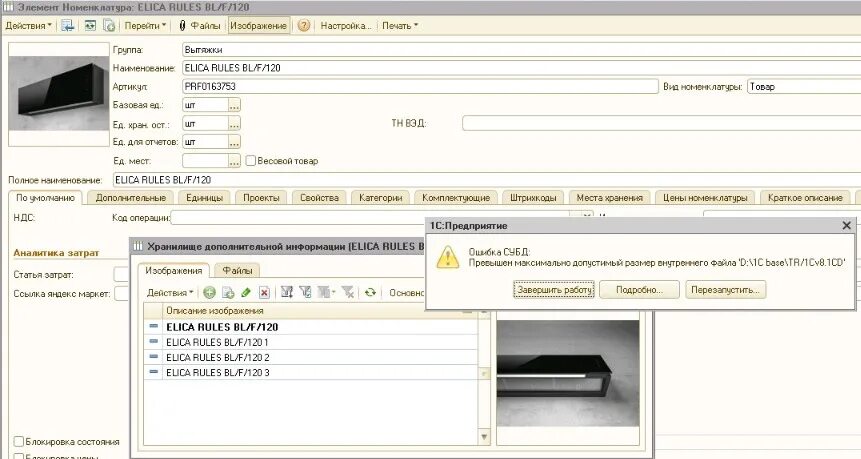Add by copying icon in storage toolbar
861x459 pixels.
point(228,293)
